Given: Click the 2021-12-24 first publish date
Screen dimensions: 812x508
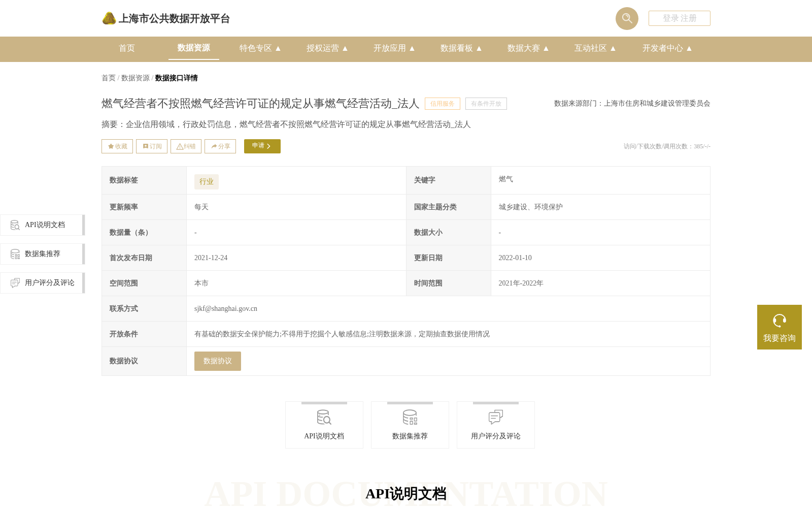Looking at the screenshot, I should coord(211,258).
